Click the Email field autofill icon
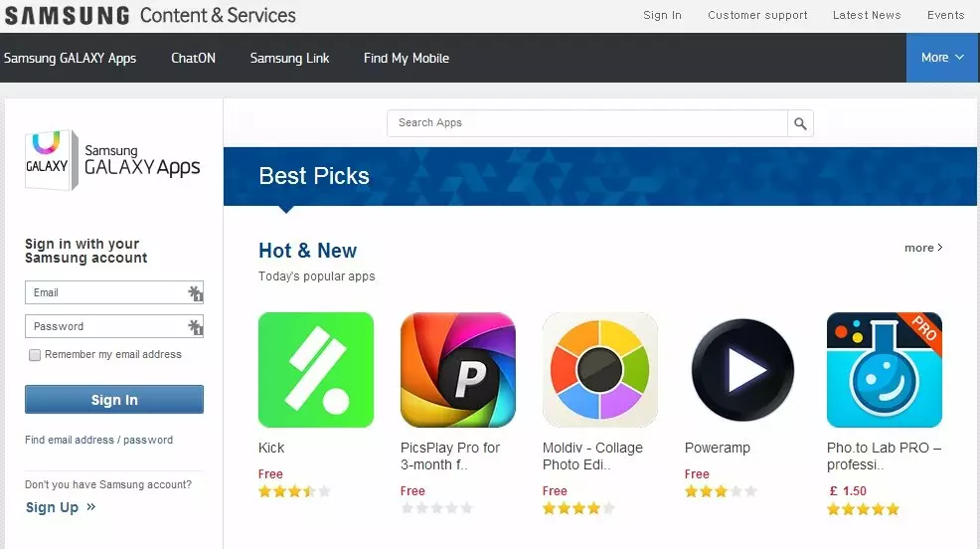 tap(196, 292)
